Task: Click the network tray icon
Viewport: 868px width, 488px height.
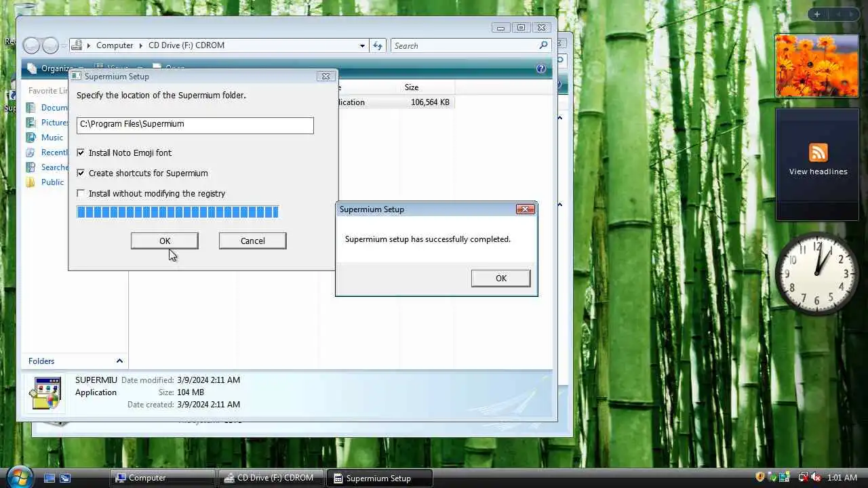Action: tap(803, 477)
